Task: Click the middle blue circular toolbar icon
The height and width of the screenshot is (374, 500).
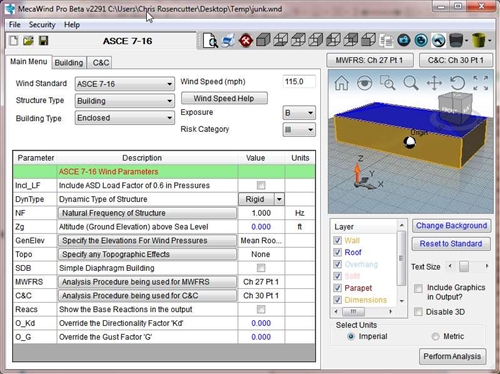Action: point(421,41)
